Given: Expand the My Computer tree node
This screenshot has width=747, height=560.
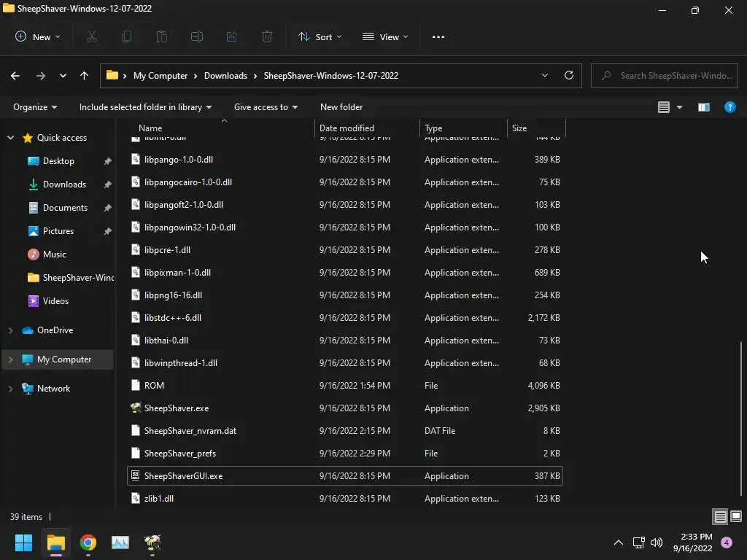Looking at the screenshot, I should pyautogui.click(x=10, y=359).
